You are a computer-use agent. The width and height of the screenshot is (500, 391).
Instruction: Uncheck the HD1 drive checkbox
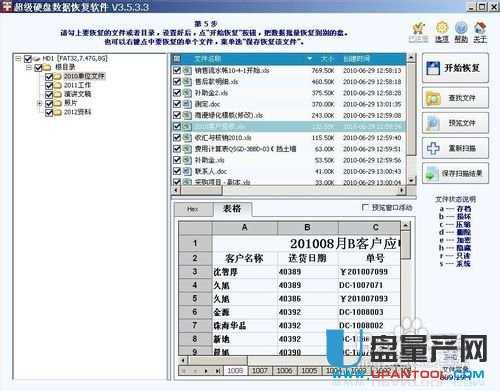pyautogui.click(x=28, y=59)
